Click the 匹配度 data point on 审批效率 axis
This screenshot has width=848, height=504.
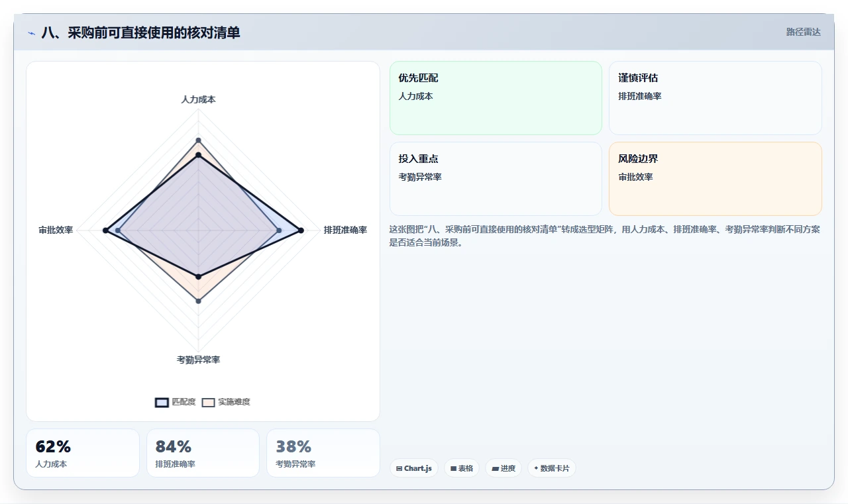[x=105, y=230]
